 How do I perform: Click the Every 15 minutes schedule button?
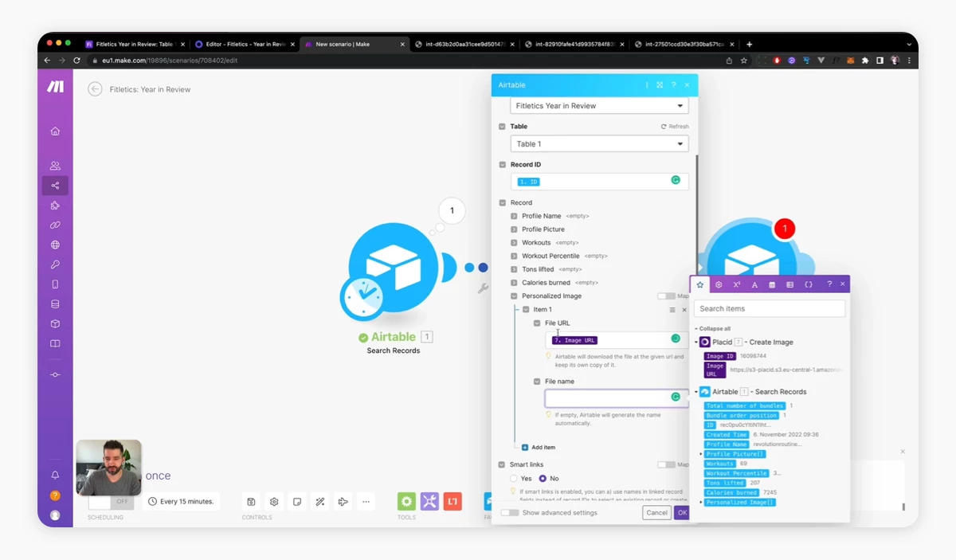pos(181,502)
